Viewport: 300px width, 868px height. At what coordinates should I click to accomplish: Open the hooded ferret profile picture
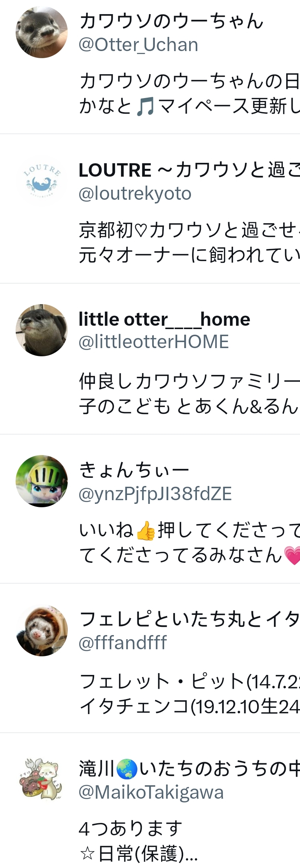(42, 630)
